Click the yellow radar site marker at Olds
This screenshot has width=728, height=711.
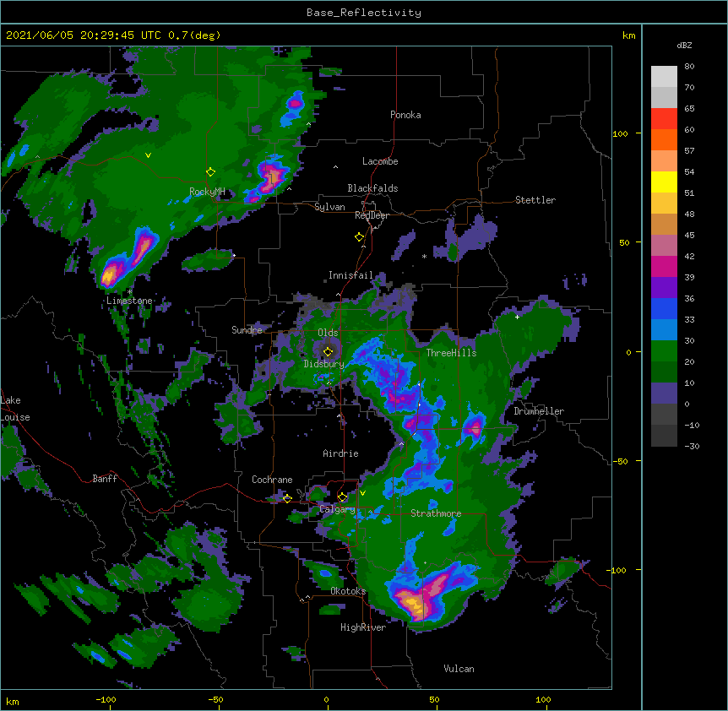[328, 351]
